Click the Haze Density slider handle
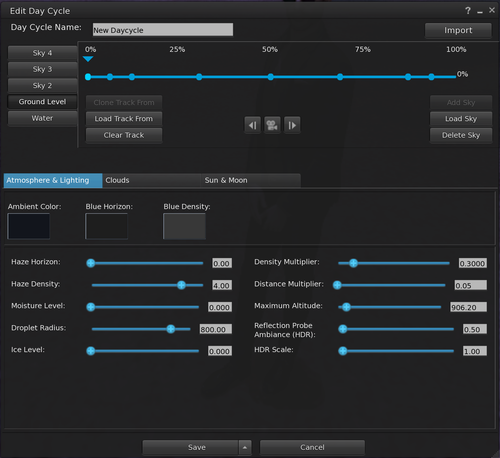The height and width of the screenshot is (458, 500). (x=181, y=285)
